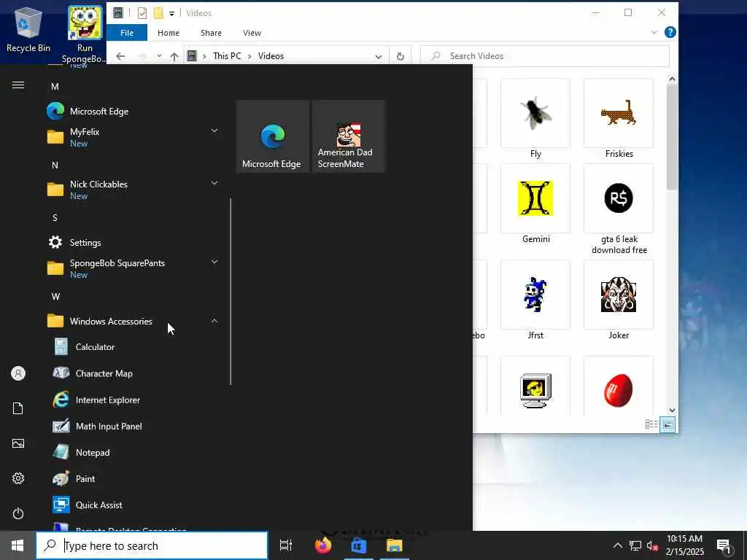This screenshot has width=747, height=560.
Task: Open the network tray icon
Action: pos(635,546)
